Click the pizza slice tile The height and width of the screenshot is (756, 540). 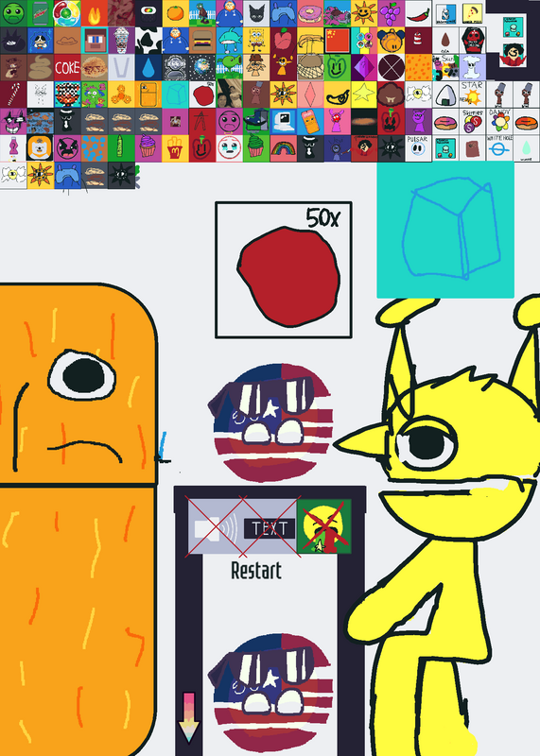473,13
